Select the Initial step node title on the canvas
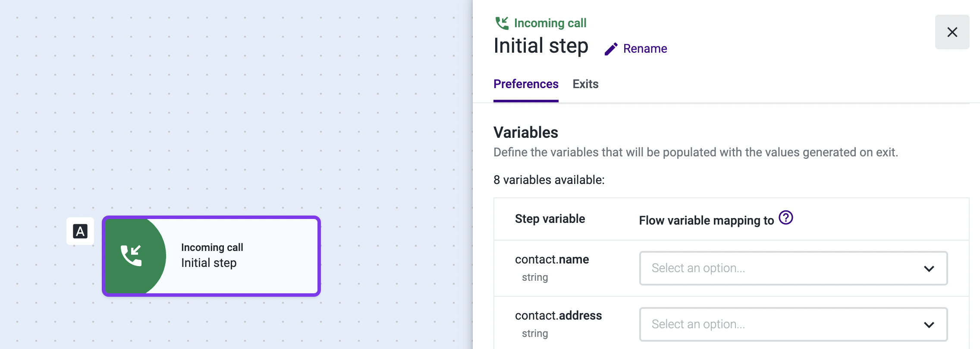 click(x=209, y=263)
